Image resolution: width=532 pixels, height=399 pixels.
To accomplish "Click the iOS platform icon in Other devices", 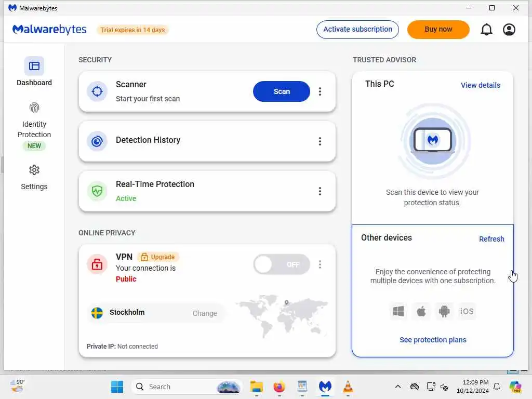I will [467, 311].
